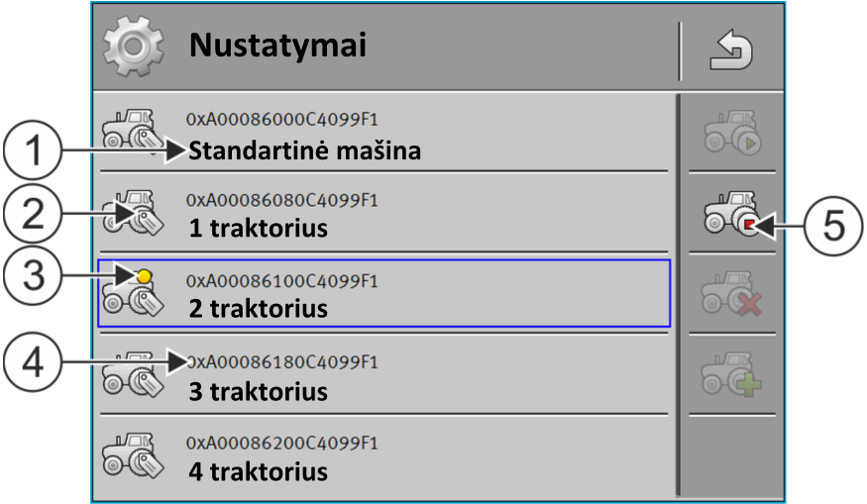The height and width of the screenshot is (504, 867).
Task: Click the Nustatymai title text
Action: [278, 46]
